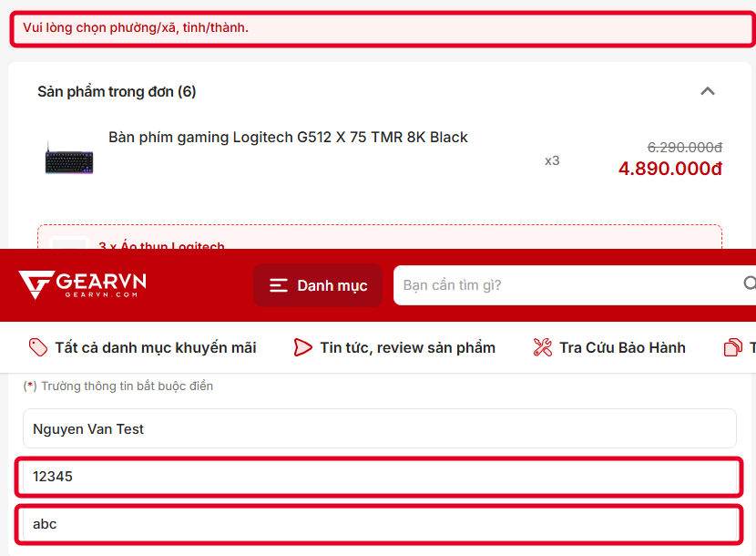Click the play triangle news icon
Image resolution: width=756 pixels, height=556 pixels.
(x=302, y=347)
